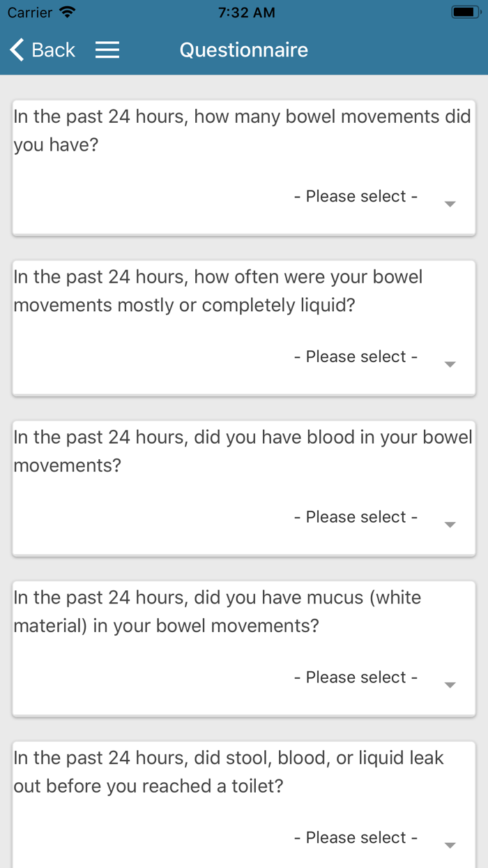
Task: Tap the dropdown arrow for liquid bowel movements
Action: point(450,364)
